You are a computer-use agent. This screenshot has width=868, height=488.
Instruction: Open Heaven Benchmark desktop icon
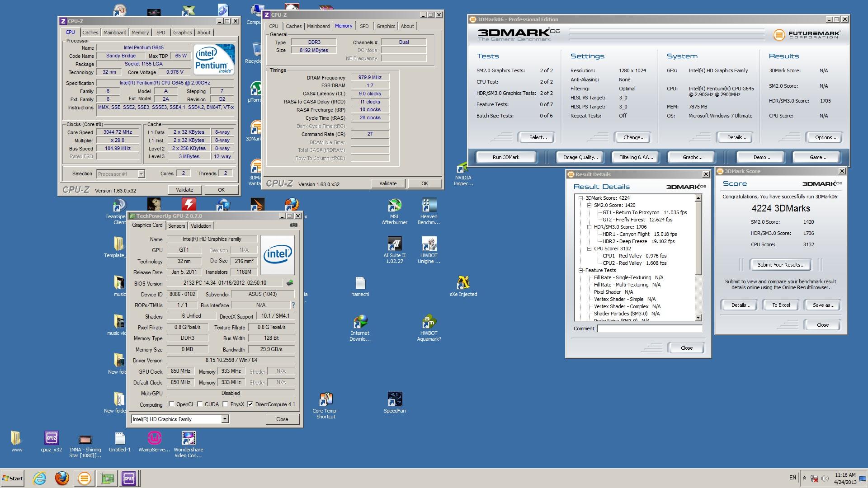tap(429, 211)
